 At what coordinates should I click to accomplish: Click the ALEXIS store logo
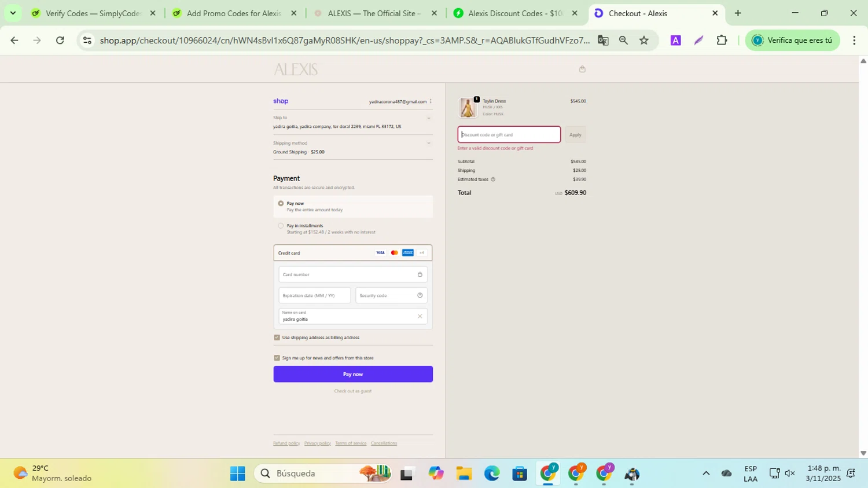pyautogui.click(x=296, y=69)
